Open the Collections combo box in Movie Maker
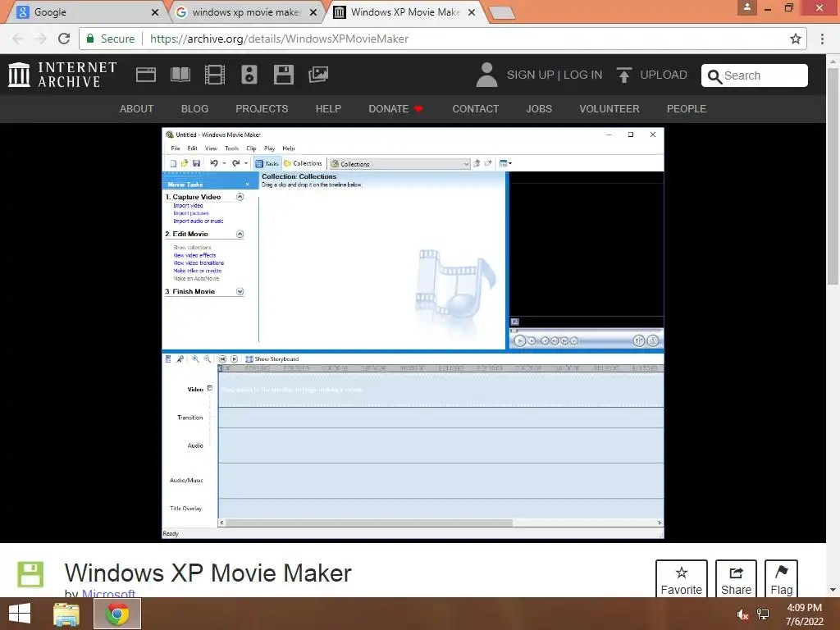This screenshot has width=840, height=630. 399,163
